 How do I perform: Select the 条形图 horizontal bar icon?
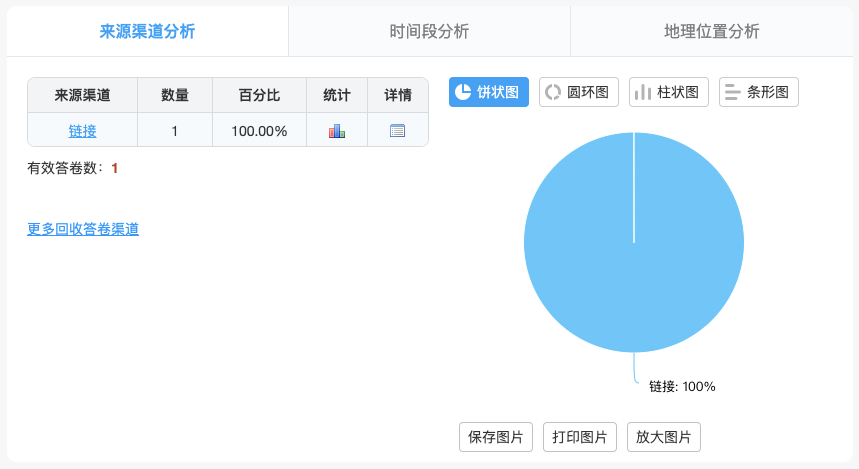coord(732,92)
